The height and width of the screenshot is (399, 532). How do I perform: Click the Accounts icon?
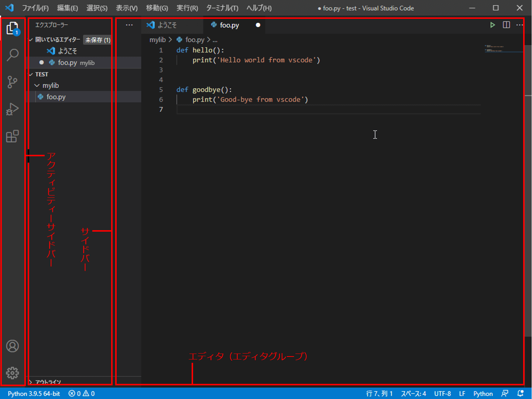tap(13, 346)
